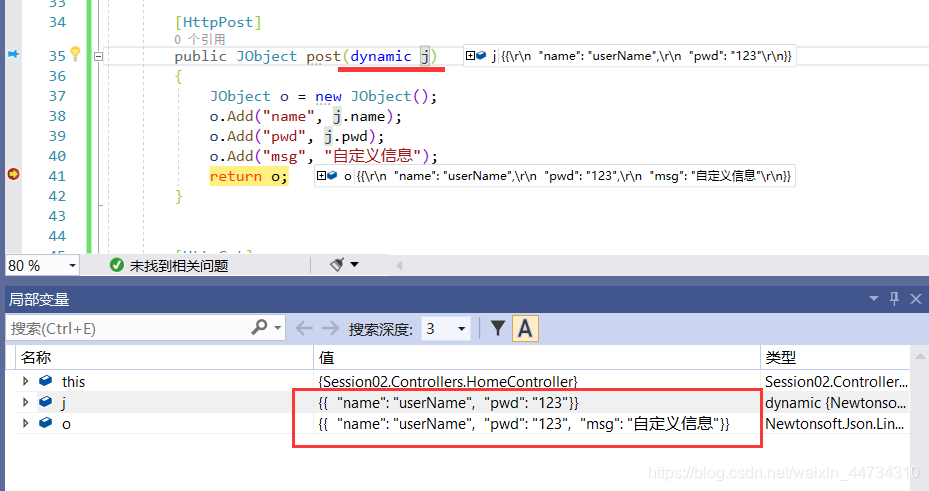The height and width of the screenshot is (491, 929).
Task: Click the green no-issues checkmark icon
Action: (117, 265)
